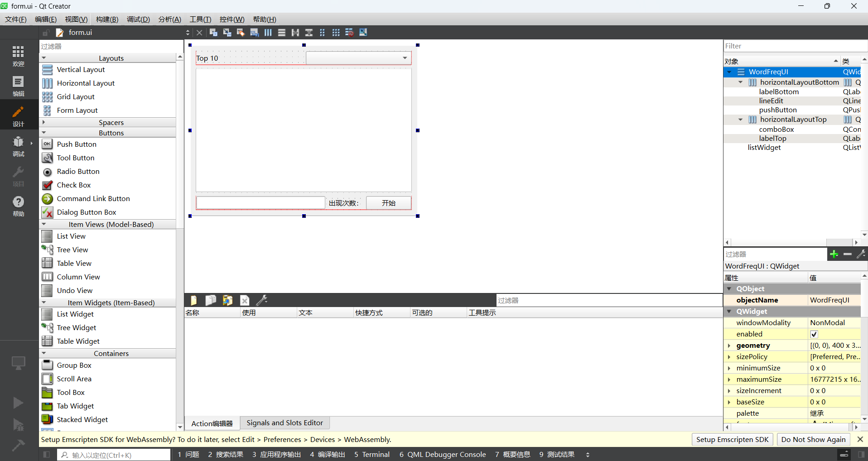Screen dimensions: 868x461
Task: Open the 文件(F) menu
Action: 16,19
